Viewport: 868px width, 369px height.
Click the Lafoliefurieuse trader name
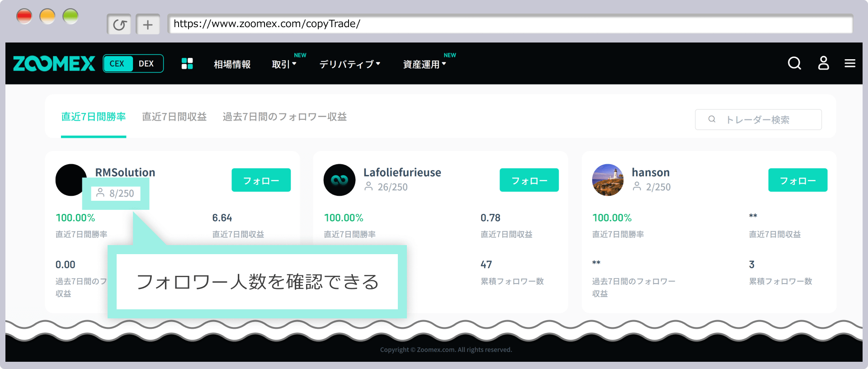coord(402,172)
